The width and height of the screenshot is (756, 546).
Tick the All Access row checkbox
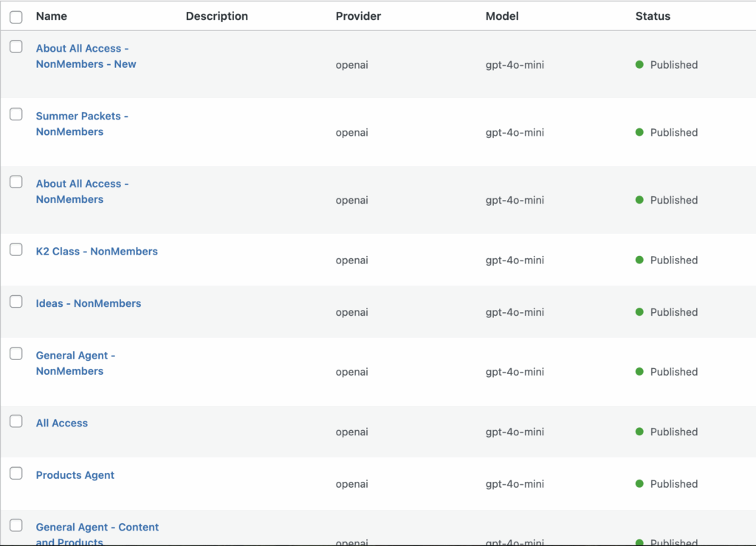[x=16, y=421]
